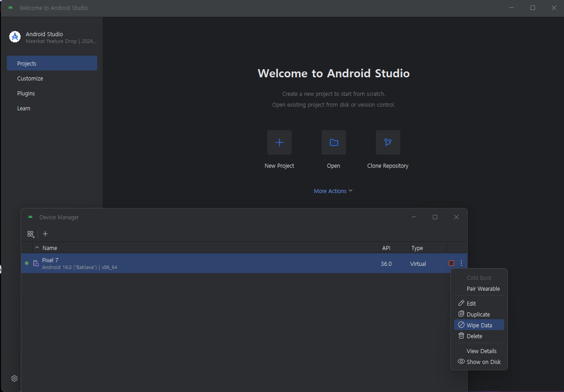Select the Learn tab

(x=52, y=108)
